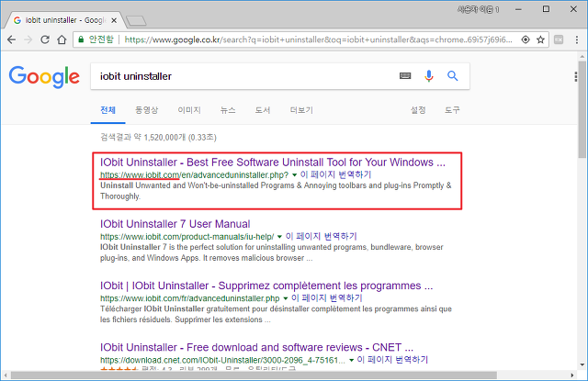This screenshot has height=381, width=588.
Task: Expand dropdown arrow next to fr/advanceduninstaller.php URL
Action: point(286,298)
